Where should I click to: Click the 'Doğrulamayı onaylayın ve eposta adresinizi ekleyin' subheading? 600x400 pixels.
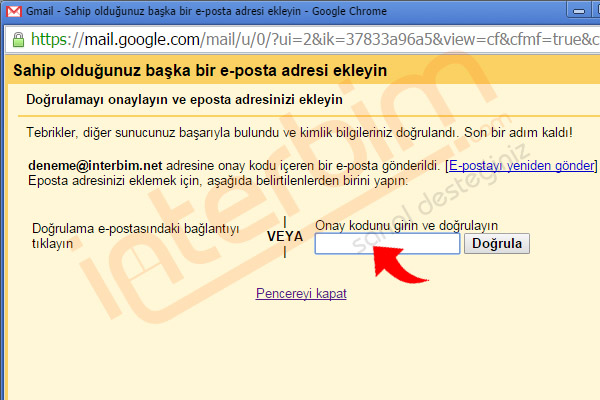tap(184, 100)
